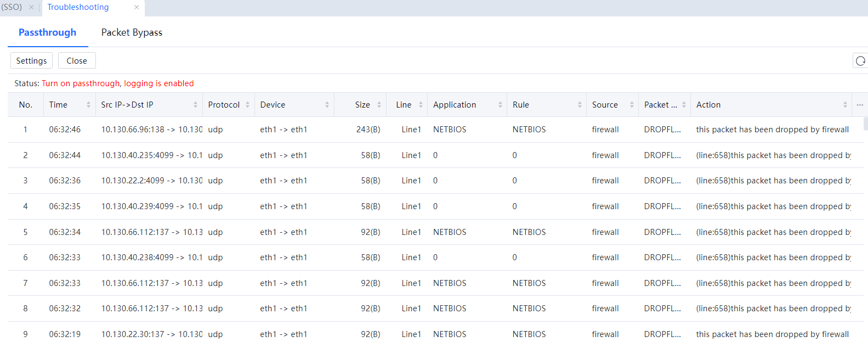
Task: Click the refresh icon at top right
Action: click(860, 61)
